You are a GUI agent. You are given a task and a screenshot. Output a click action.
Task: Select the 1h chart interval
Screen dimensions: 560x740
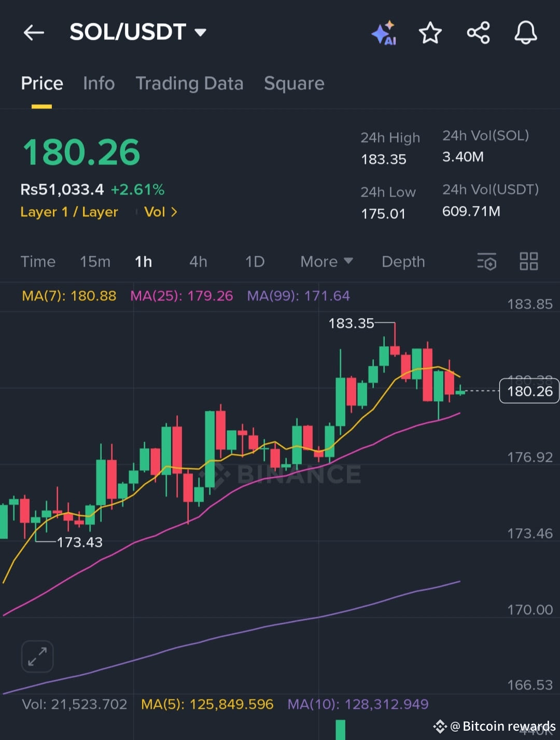point(144,262)
